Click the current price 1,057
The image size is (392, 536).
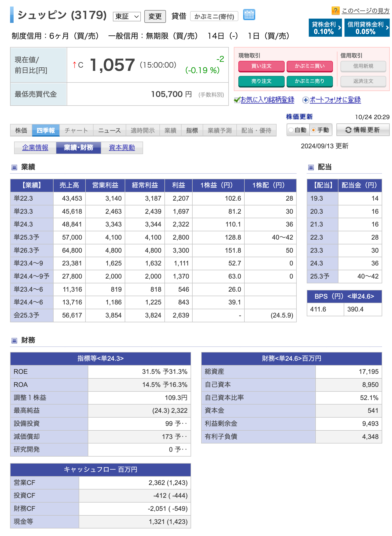click(112, 65)
